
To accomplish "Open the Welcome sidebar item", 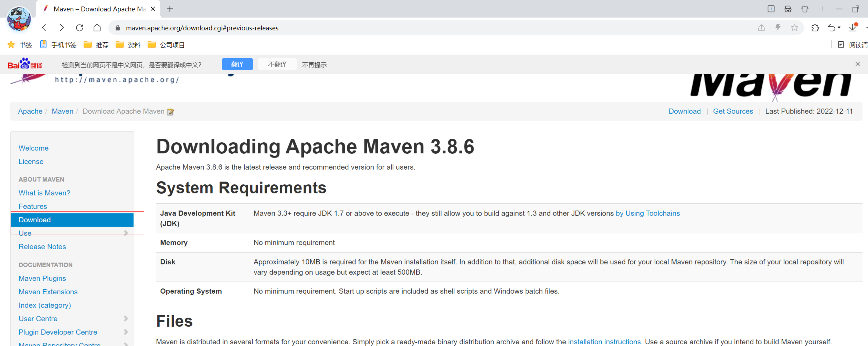I will tap(33, 148).
